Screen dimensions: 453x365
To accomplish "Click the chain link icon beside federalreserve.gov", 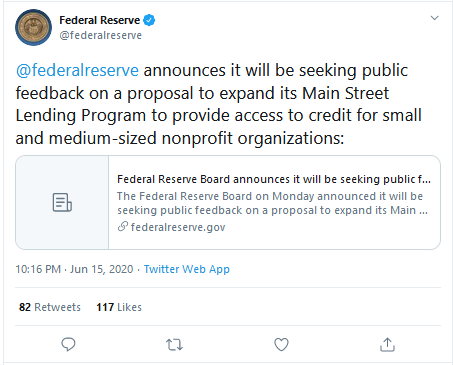I will [x=122, y=227].
